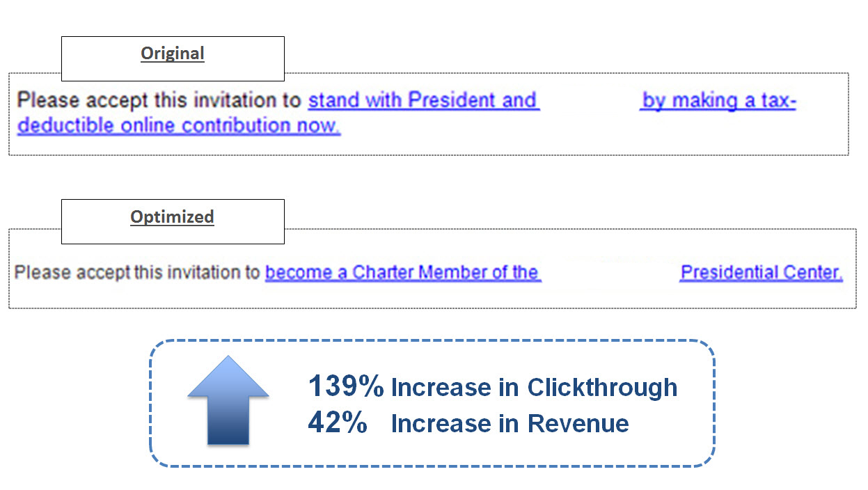Screen dimensions: 868x490
Task: Open the 'by making a tax-' link
Action: coord(718,101)
